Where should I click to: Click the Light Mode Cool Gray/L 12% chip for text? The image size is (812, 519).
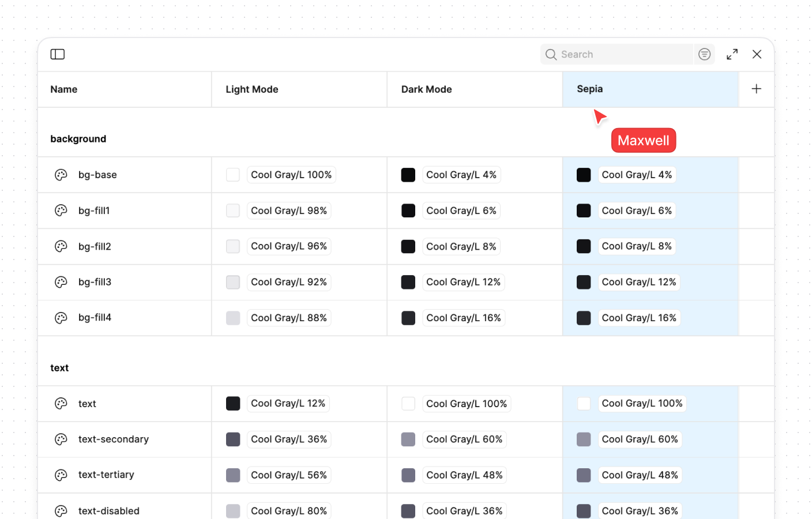288,404
